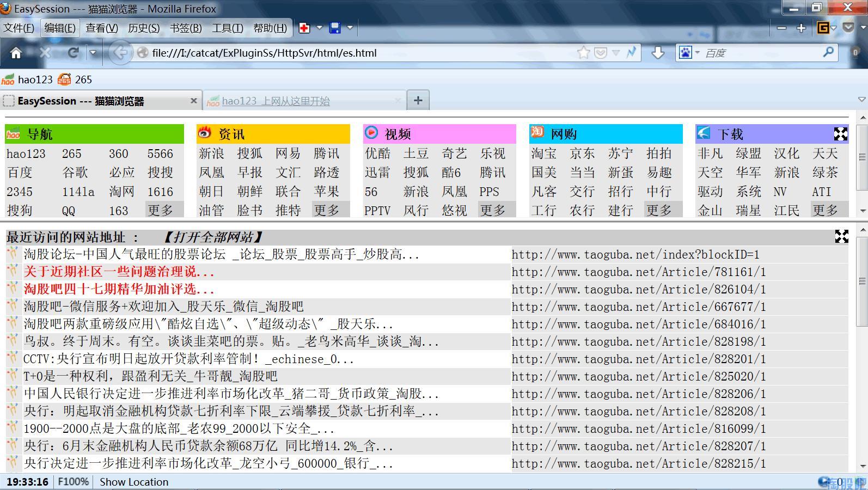Maximize the top navigation panel
The height and width of the screenshot is (490, 868).
(841, 134)
